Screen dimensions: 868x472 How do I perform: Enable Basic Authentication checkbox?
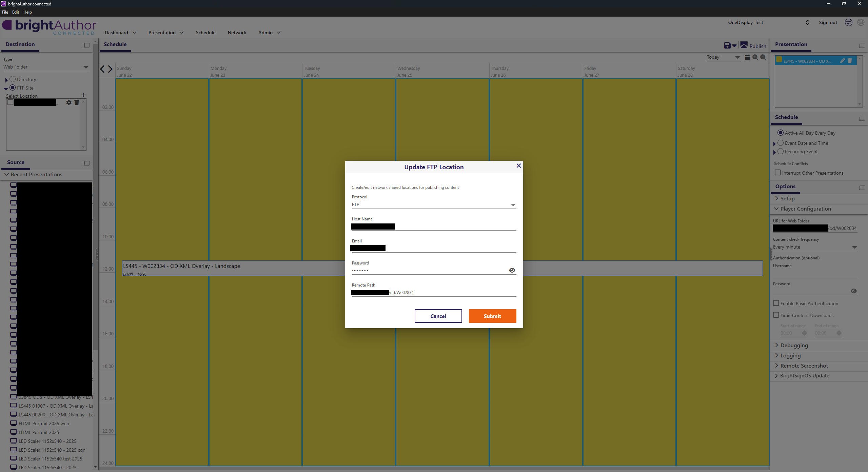[x=776, y=303]
